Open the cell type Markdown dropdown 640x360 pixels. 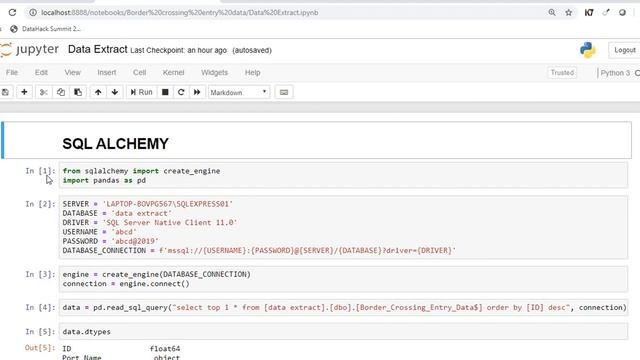pyautogui.click(x=239, y=92)
